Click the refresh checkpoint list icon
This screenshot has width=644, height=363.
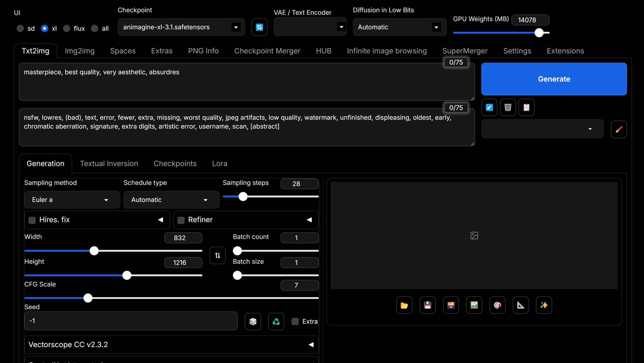pos(259,27)
